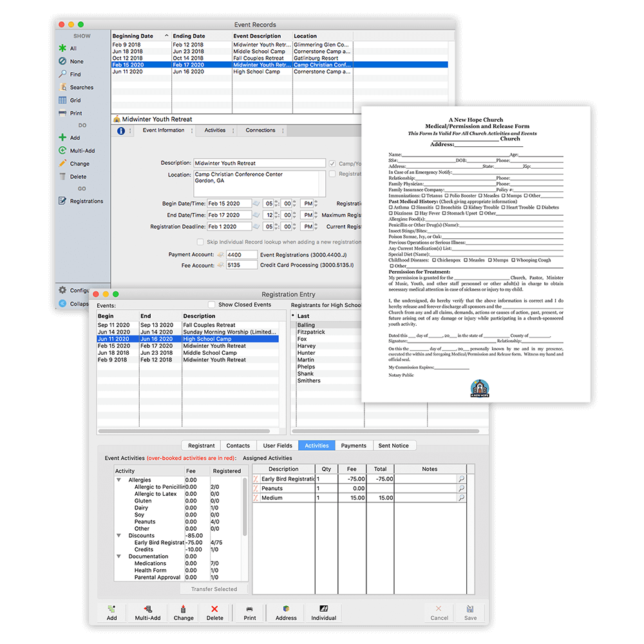The image size is (644, 644).
Task: Open Find in Event Records sidebar
Action: tap(70, 74)
